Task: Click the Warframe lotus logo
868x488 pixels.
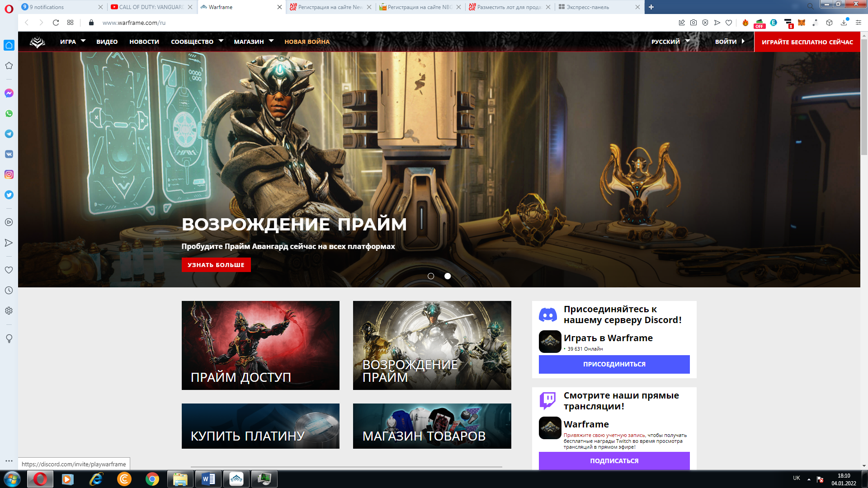Action: click(38, 42)
